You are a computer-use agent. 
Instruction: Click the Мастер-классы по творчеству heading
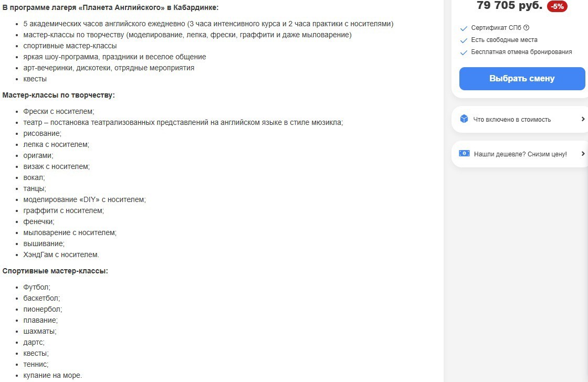click(58, 95)
